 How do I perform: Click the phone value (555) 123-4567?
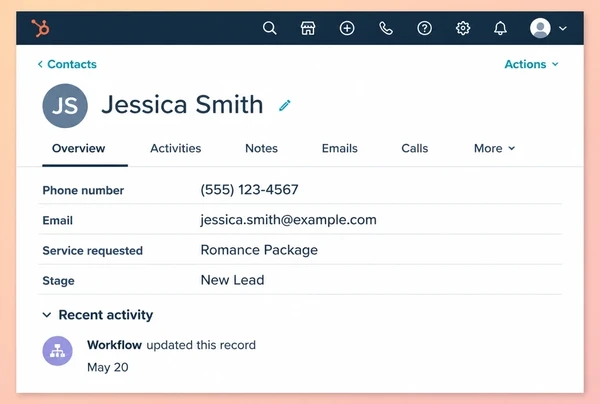pyautogui.click(x=249, y=189)
